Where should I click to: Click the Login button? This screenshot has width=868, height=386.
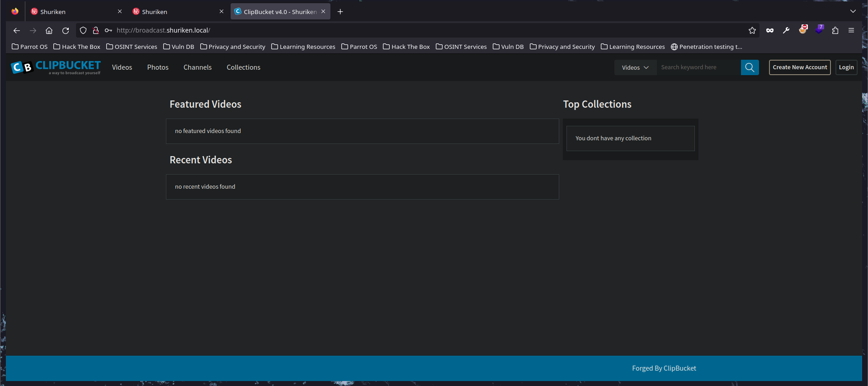click(846, 67)
